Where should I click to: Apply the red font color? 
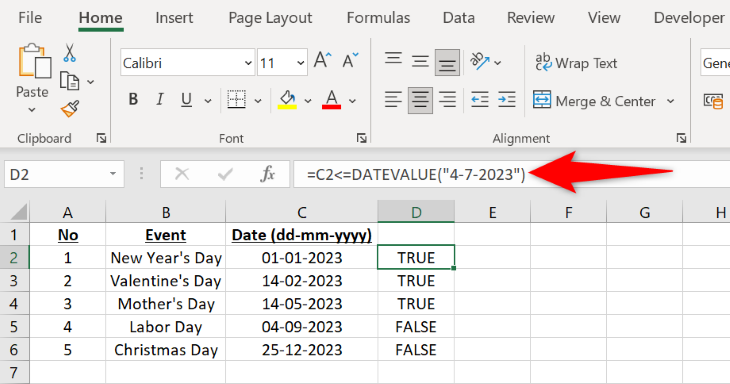point(331,99)
